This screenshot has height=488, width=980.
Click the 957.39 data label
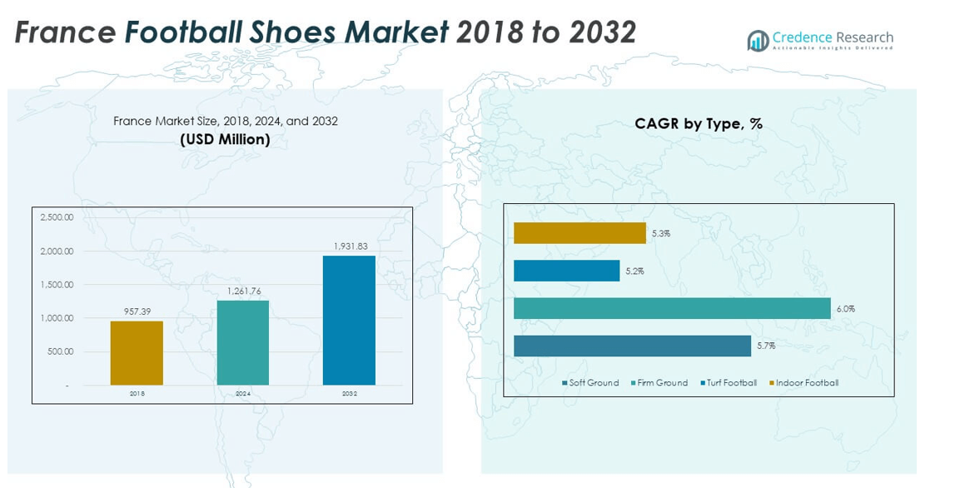point(137,311)
